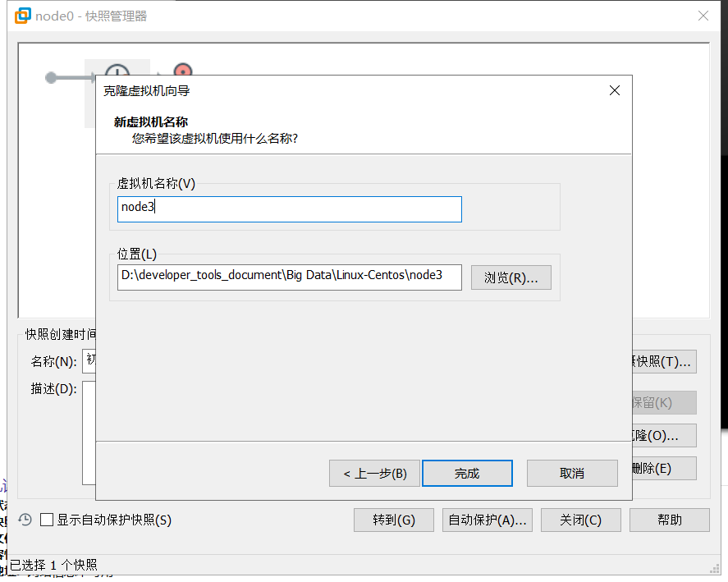Screen dimensions: 728x582
Task: Click the VMware logo in the title bar
Action: 21,15
